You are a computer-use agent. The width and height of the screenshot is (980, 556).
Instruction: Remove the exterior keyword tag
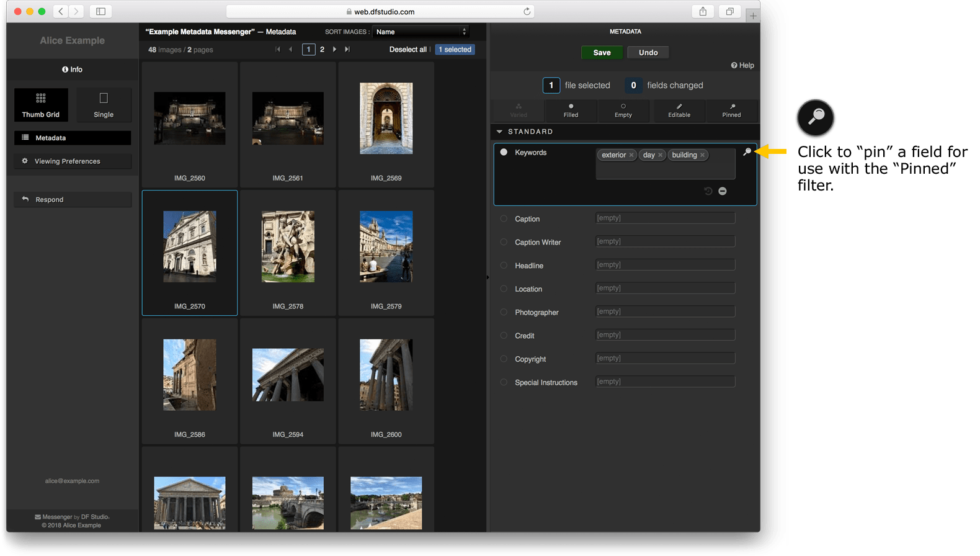(631, 155)
